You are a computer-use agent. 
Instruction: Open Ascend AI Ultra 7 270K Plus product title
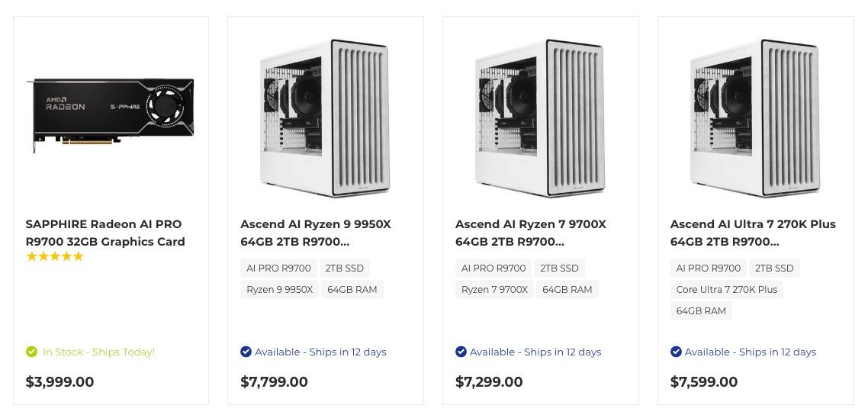click(753, 233)
